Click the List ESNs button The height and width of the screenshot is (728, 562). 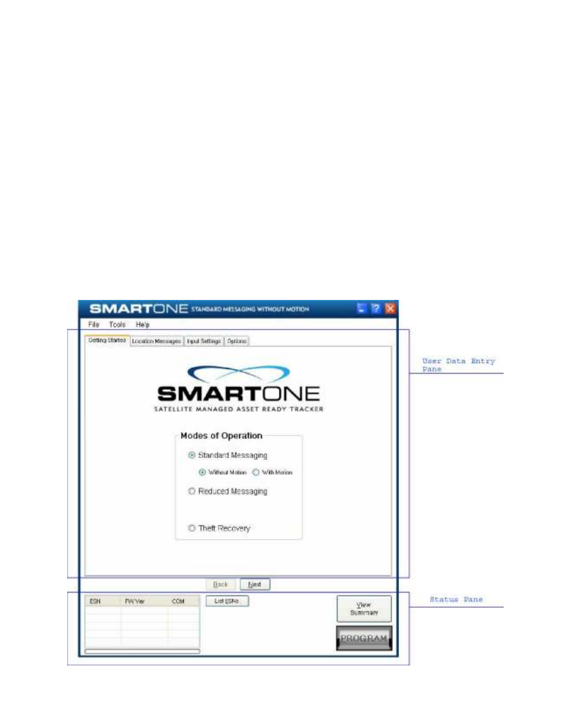coord(227,601)
